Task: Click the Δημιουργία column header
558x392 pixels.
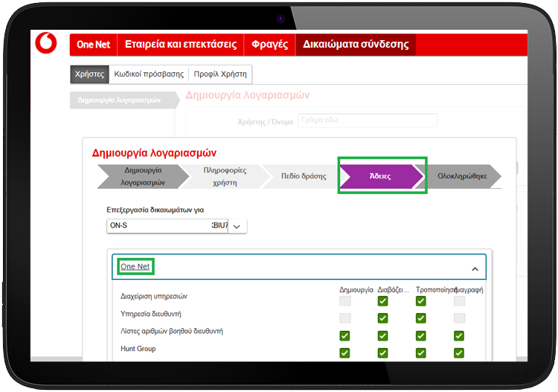Action: (356, 290)
